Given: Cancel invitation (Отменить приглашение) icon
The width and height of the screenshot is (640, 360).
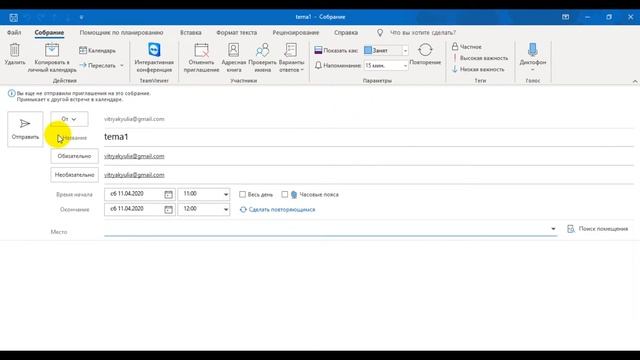Looking at the screenshot, I should coord(201,50).
